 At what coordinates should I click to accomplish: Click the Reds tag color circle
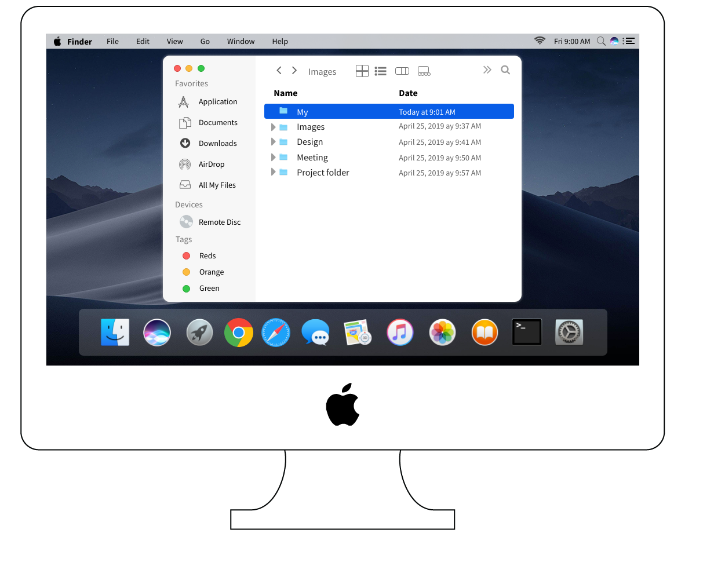click(187, 255)
